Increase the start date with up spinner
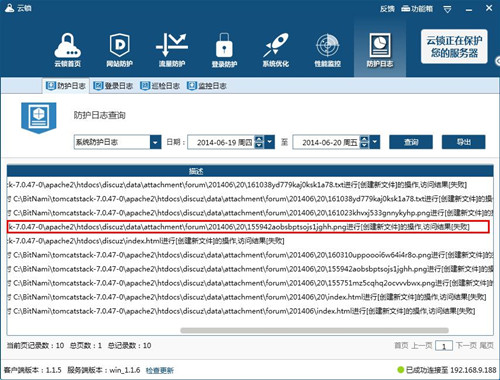This screenshot has width=500, height=380. tap(259, 139)
